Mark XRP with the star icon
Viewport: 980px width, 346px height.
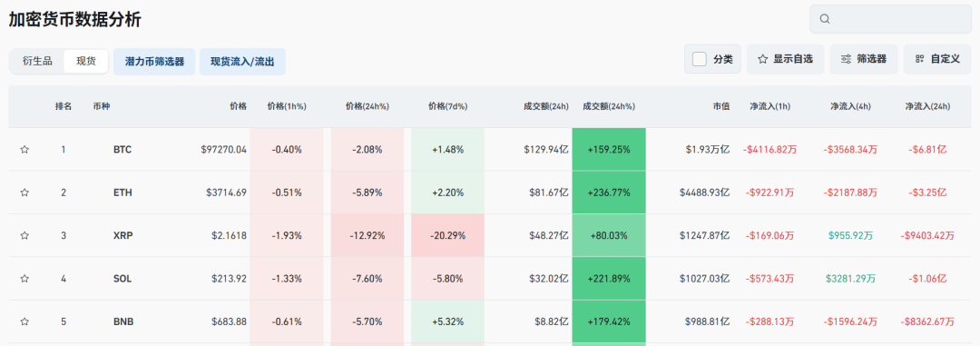24,235
